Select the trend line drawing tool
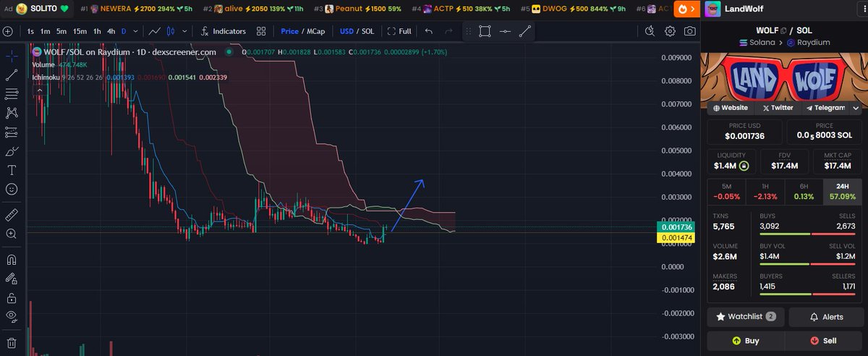This screenshot has width=868, height=356. click(11, 75)
